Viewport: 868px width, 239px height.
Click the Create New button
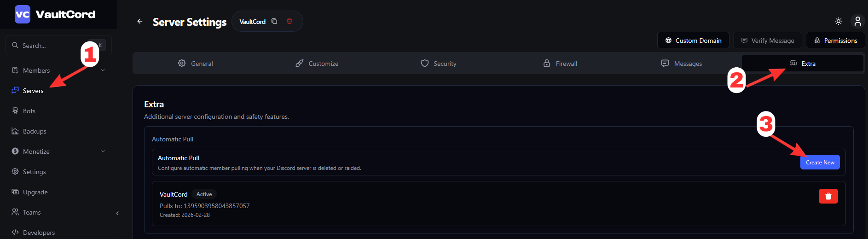820,162
